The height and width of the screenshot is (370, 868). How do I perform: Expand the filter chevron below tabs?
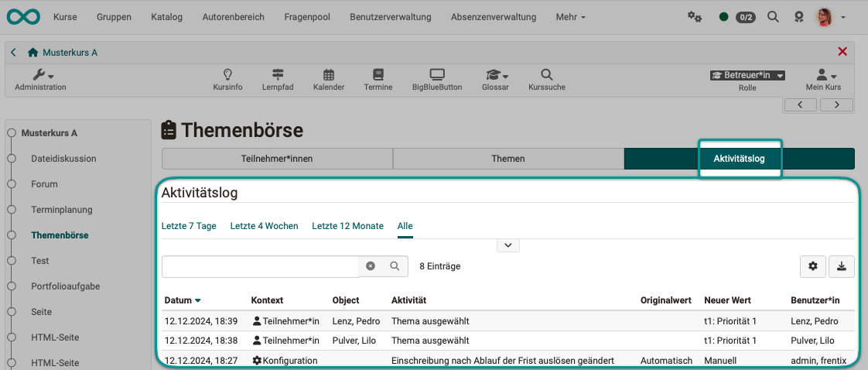pos(508,245)
